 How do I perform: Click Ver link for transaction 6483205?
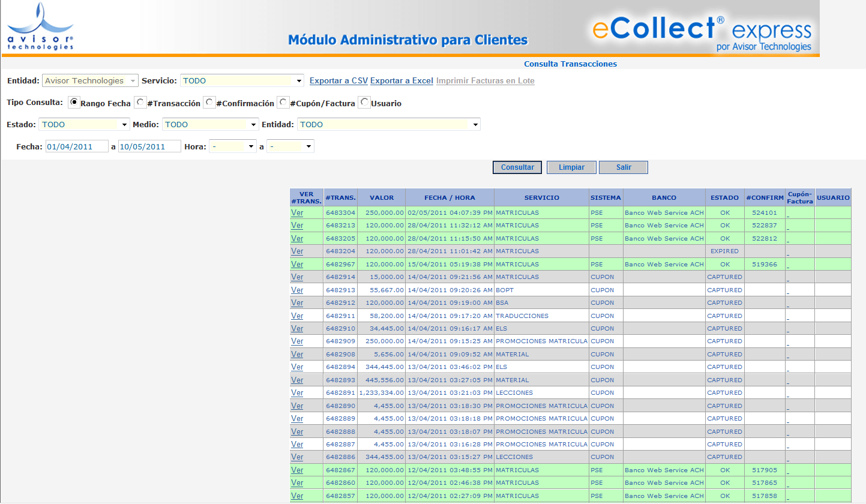297,238
